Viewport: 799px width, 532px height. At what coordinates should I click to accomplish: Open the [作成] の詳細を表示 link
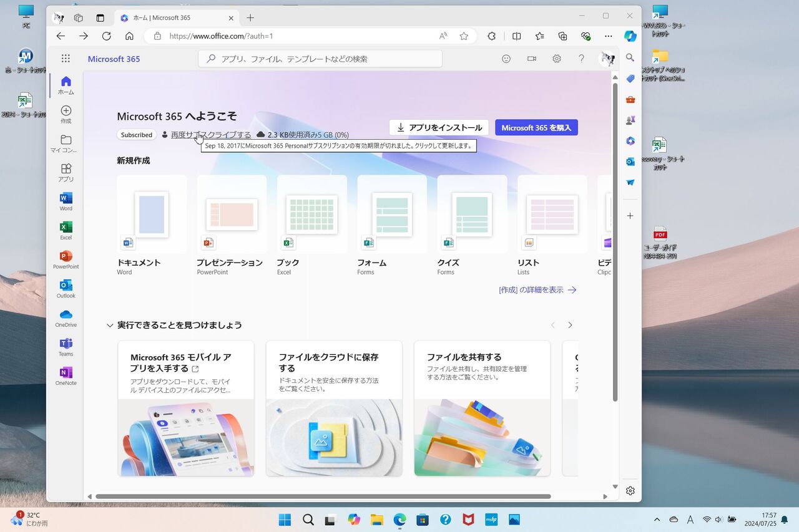coord(537,289)
